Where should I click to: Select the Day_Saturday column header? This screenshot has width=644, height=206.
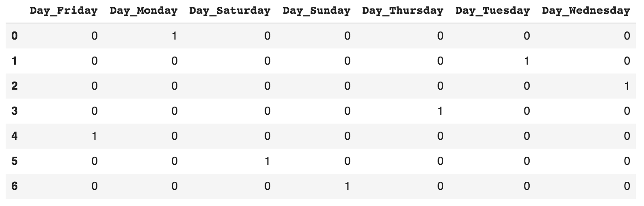coord(230,11)
